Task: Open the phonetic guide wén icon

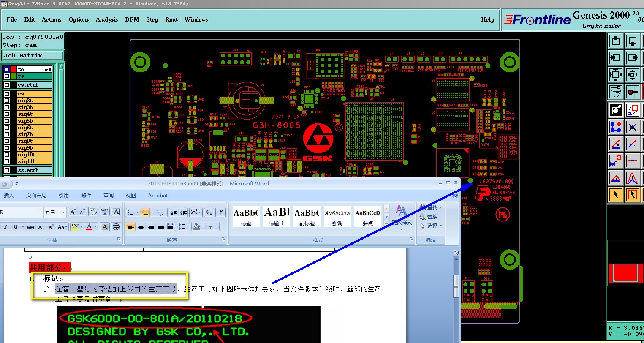Action: [x=105, y=212]
